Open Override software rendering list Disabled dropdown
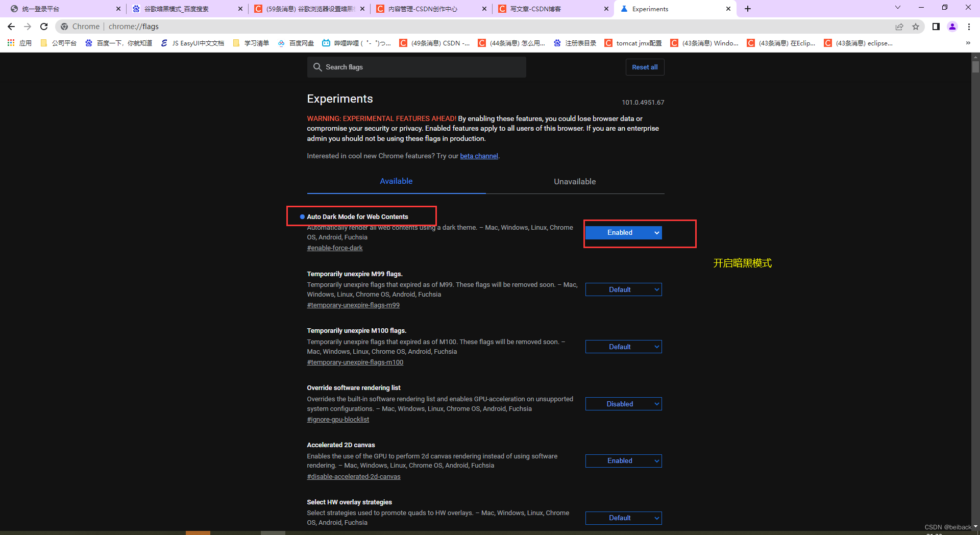Screen dimensions: 980x535 tap(623, 404)
